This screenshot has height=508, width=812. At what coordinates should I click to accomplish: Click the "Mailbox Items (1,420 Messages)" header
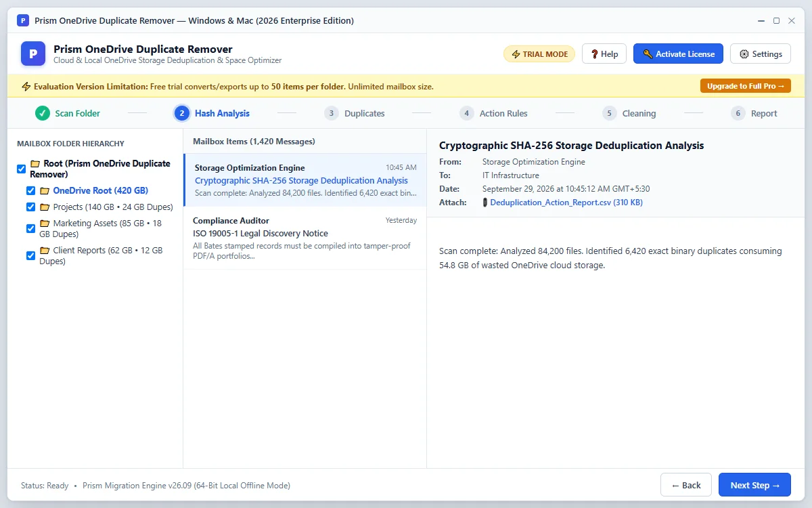coord(254,142)
